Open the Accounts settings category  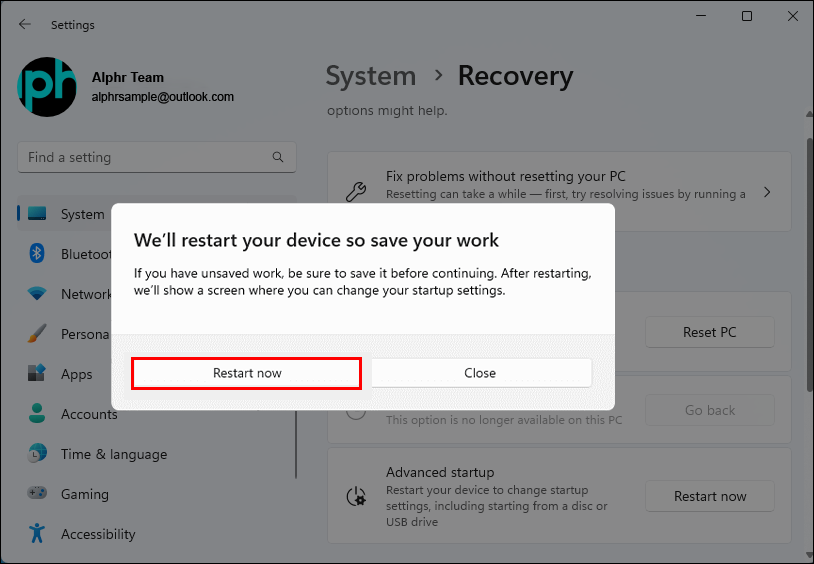(89, 414)
